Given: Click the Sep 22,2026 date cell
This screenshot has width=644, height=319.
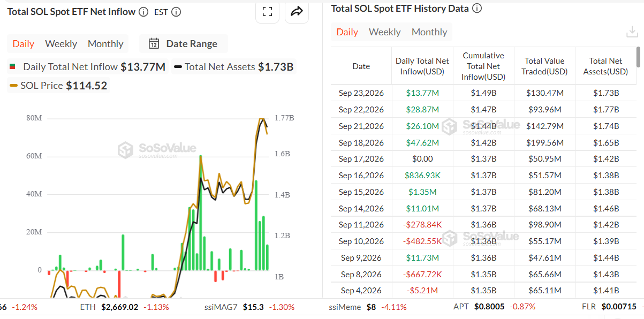Looking at the screenshot, I should pos(361,110).
